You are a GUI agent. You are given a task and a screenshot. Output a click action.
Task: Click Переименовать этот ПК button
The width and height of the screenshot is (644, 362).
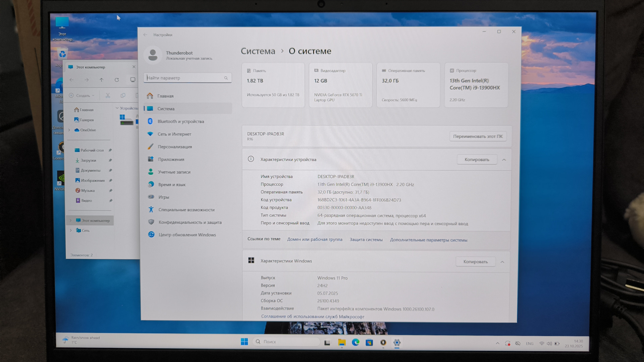tap(478, 136)
